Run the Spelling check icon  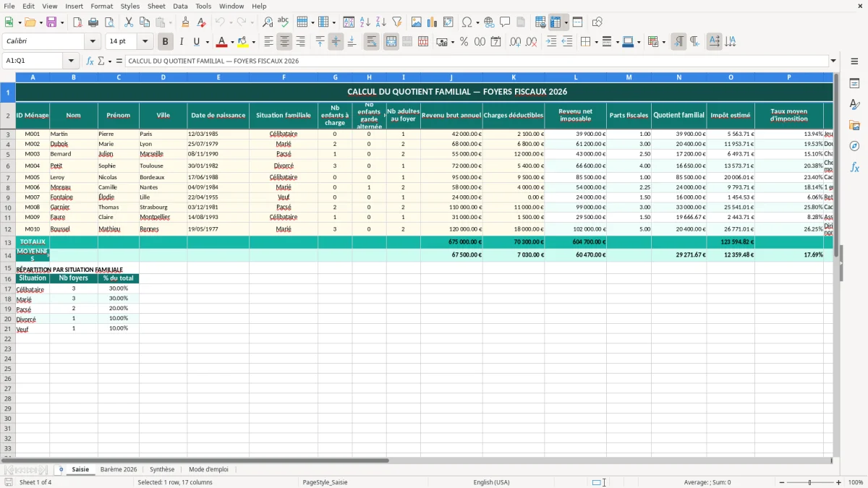284,22
